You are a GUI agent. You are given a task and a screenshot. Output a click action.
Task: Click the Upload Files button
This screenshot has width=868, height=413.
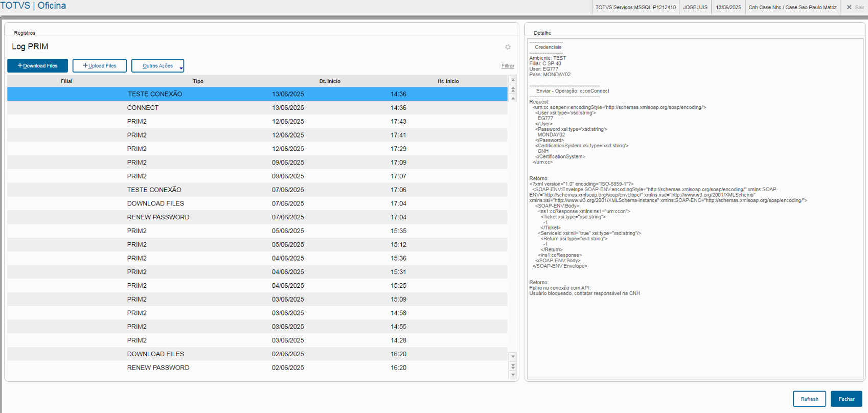[x=100, y=65]
